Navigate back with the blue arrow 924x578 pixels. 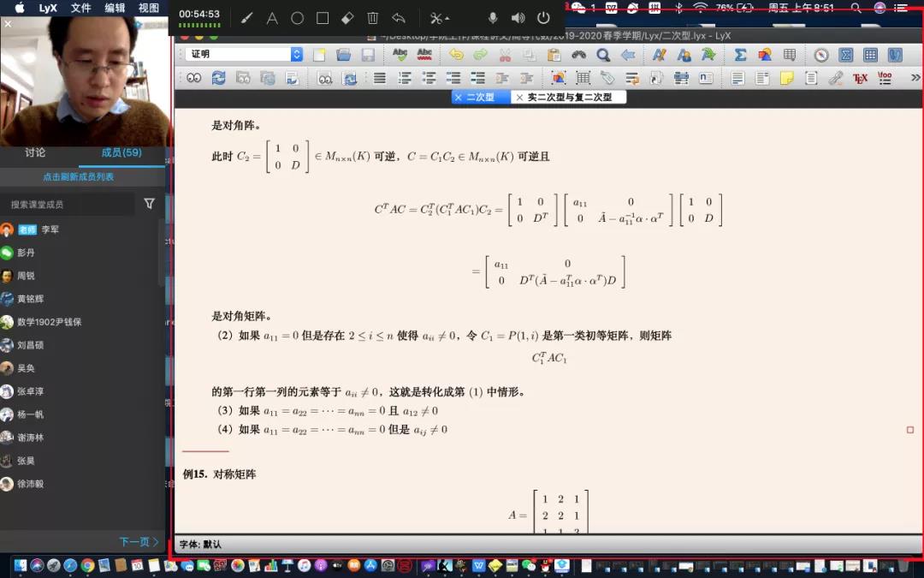(x=628, y=55)
